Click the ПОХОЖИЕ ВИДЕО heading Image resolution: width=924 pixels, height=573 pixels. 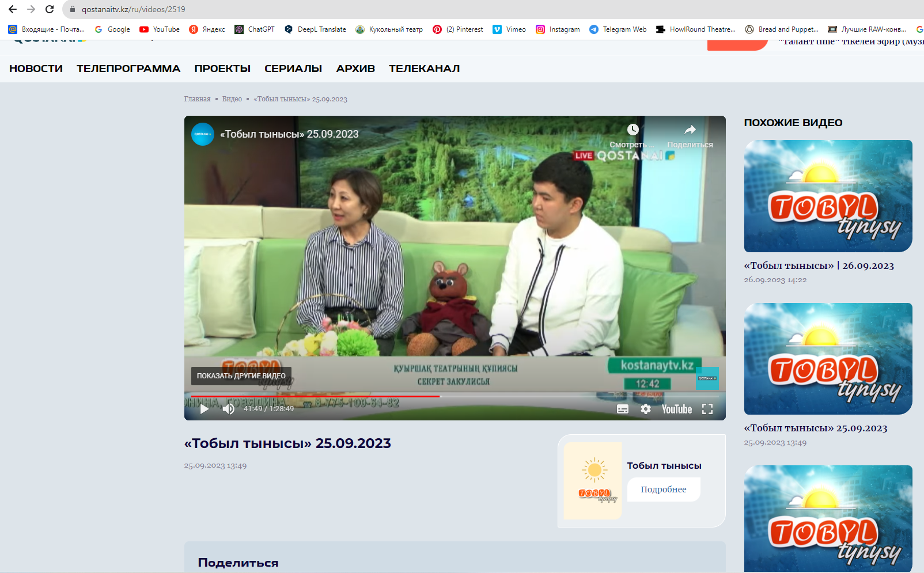tap(793, 123)
